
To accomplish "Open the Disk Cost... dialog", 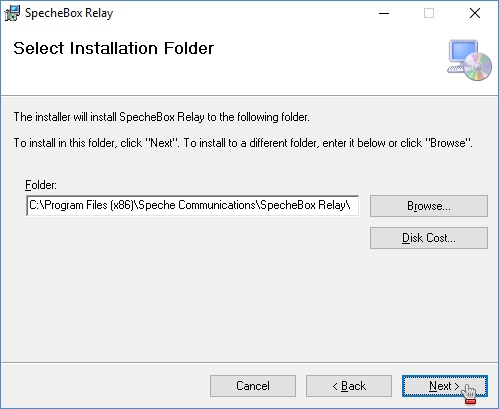I will (429, 238).
